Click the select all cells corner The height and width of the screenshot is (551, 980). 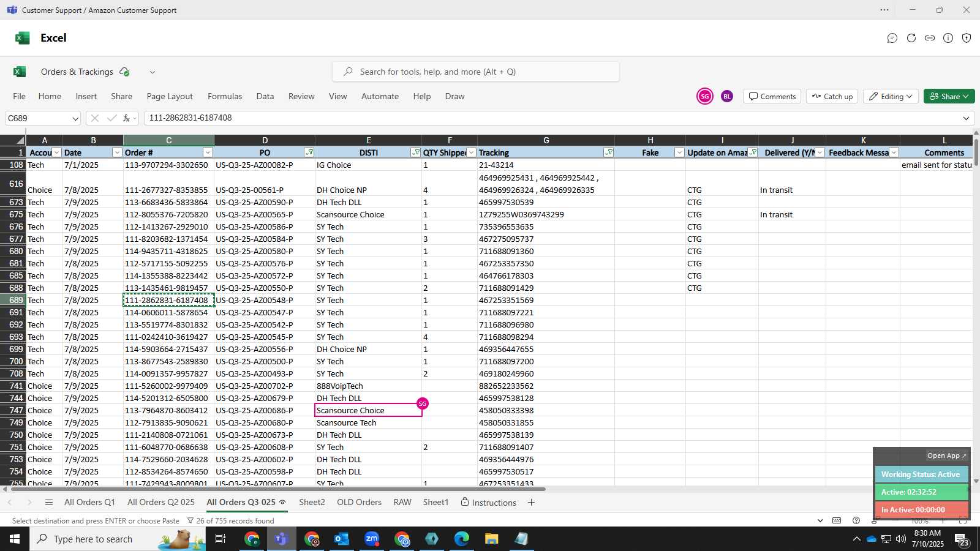[x=13, y=140]
